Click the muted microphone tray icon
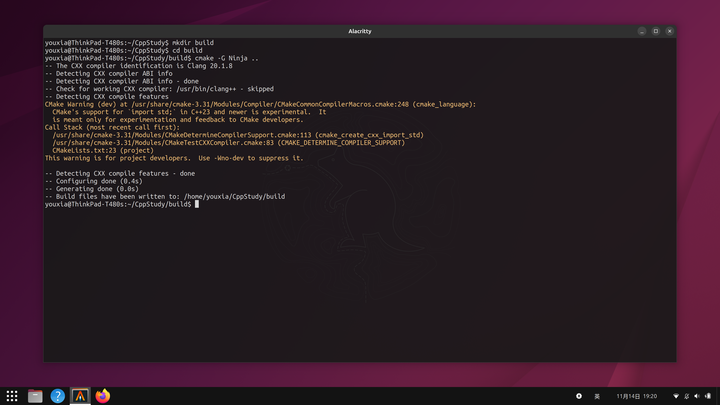The height and width of the screenshot is (405, 720). 686,396
